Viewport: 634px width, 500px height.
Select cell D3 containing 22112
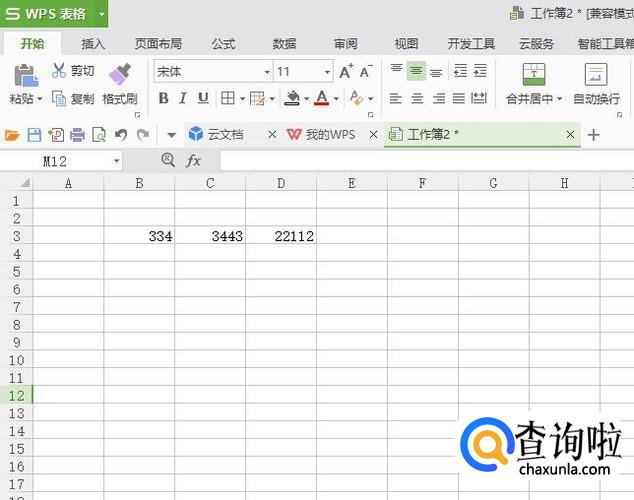point(281,236)
